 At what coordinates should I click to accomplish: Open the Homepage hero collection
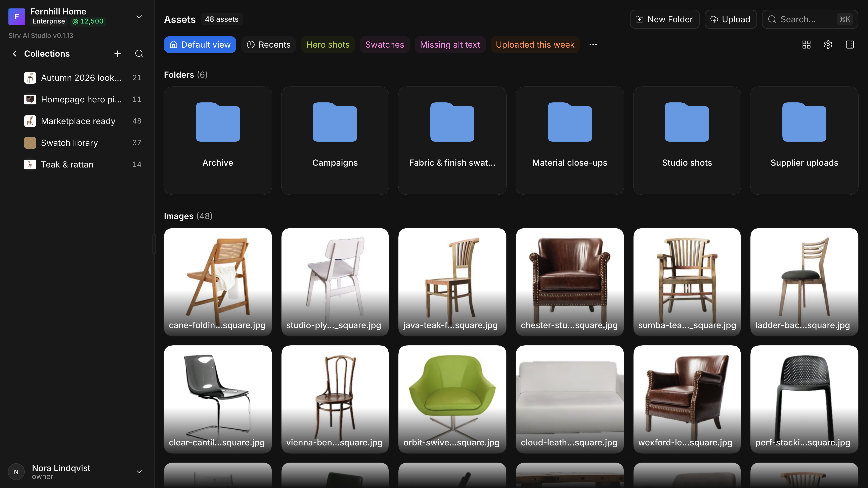point(81,99)
